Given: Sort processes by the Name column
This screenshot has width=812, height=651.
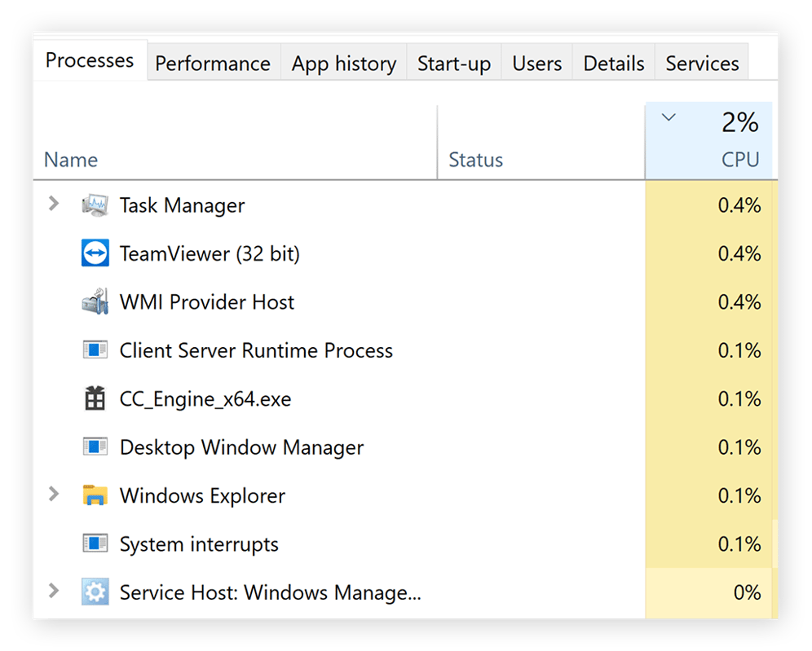Looking at the screenshot, I should tap(70, 160).
